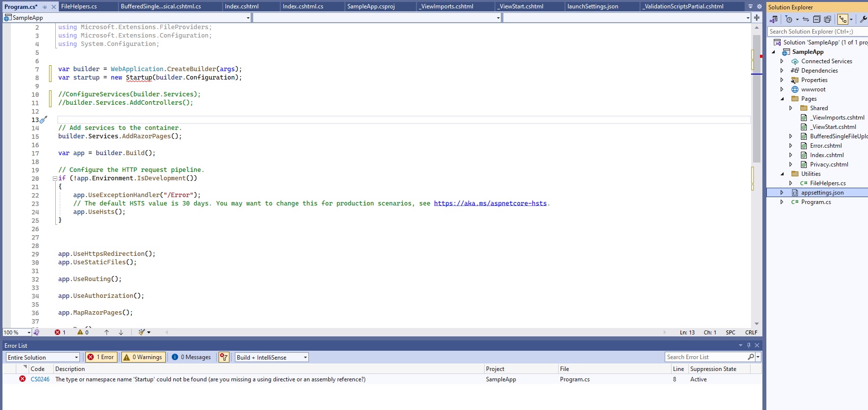Toggle the 1 Error filter button
868x410 pixels.
pyautogui.click(x=101, y=357)
